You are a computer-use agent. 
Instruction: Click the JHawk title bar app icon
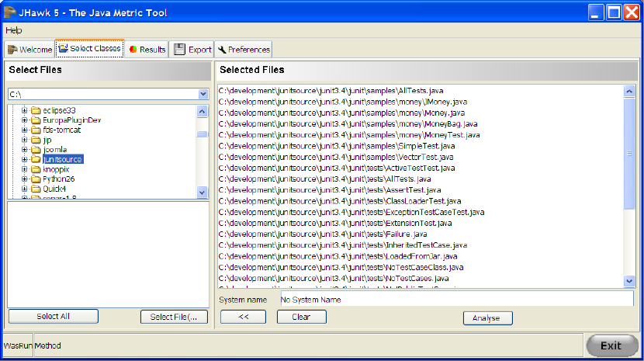(10, 12)
